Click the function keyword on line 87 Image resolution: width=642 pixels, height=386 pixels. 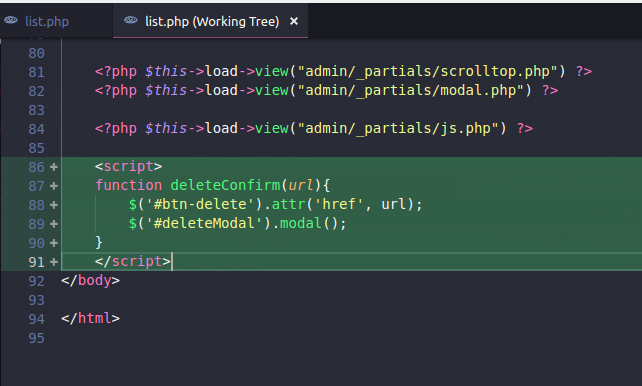tap(129, 185)
